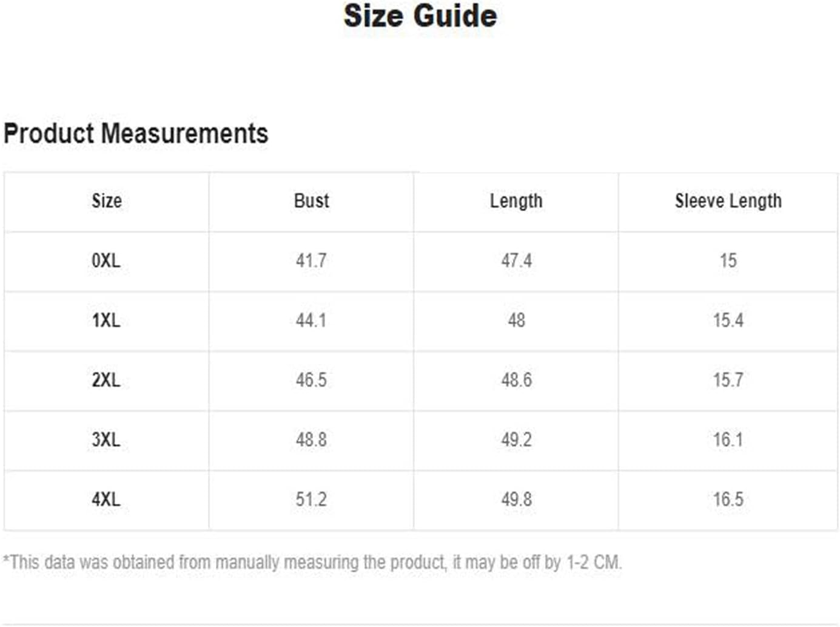Select the 1XL size row label
This screenshot has width=840, height=627.
coord(106,320)
